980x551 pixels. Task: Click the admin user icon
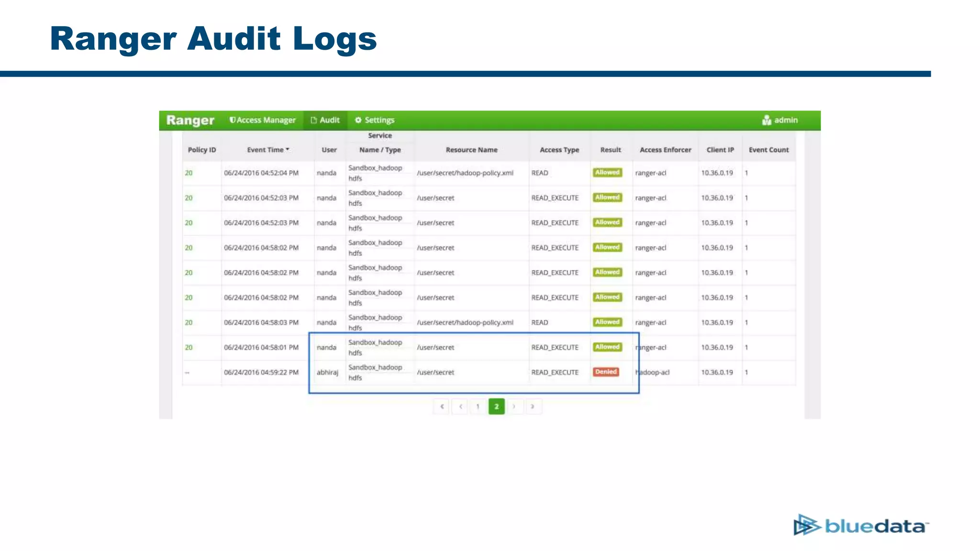[767, 120]
